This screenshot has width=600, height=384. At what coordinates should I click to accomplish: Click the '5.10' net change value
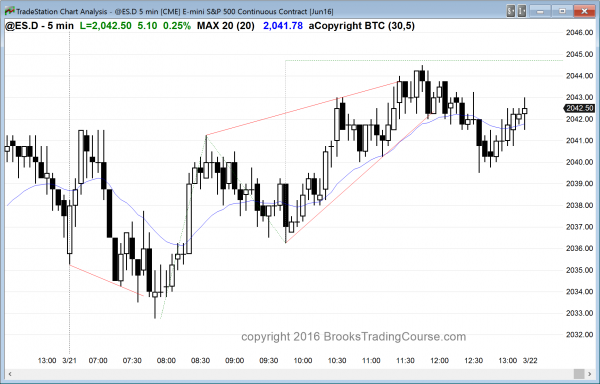[x=147, y=26]
